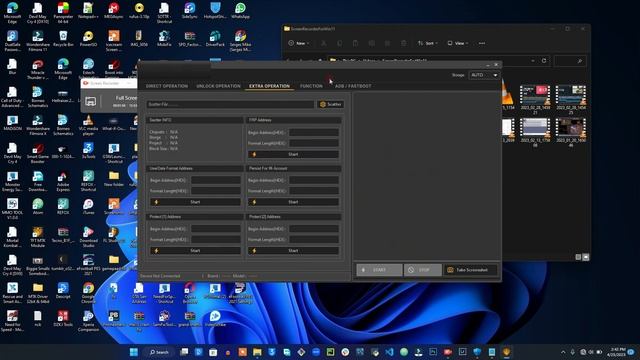Click FRP Address Format Length field

point(314,143)
